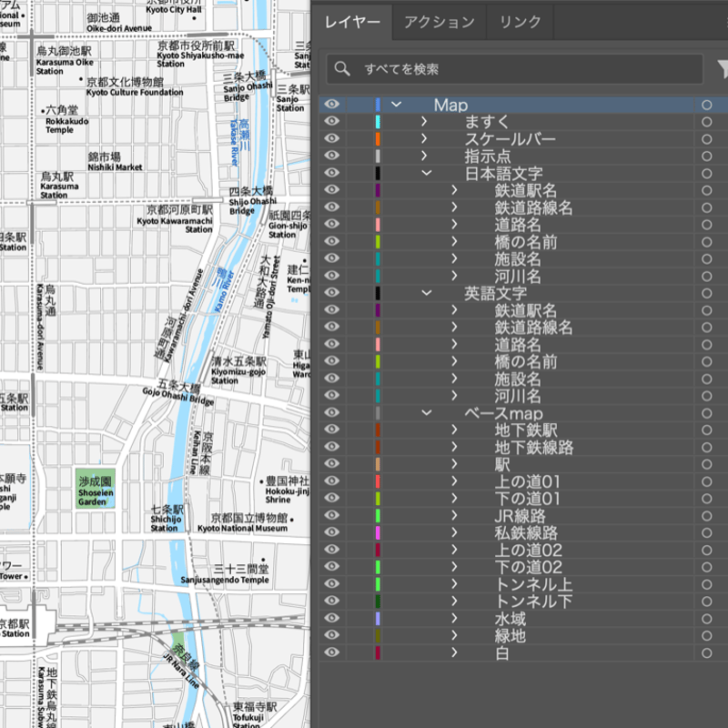This screenshot has height=728, width=728.
Task: Select the 下の道01 layer name
Action: click(x=528, y=499)
